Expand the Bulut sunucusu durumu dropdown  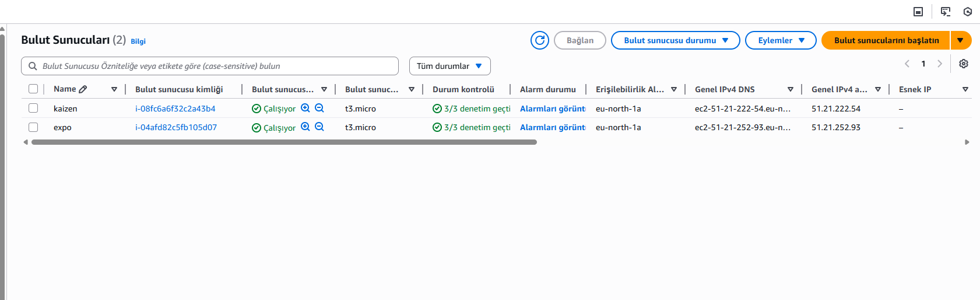[x=675, y=40]
